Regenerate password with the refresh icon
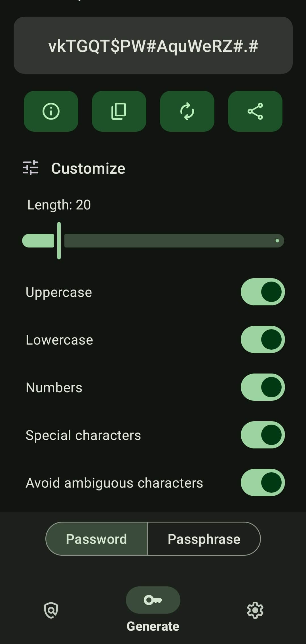The width and height of the screenshot is (306, 644). (187, 111)
